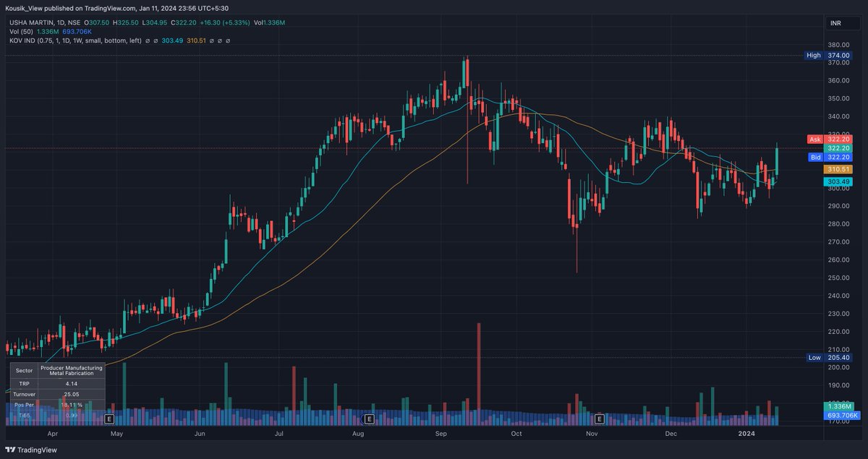
Task: Click the earnings E marker near May
Action: click(109, 419)
